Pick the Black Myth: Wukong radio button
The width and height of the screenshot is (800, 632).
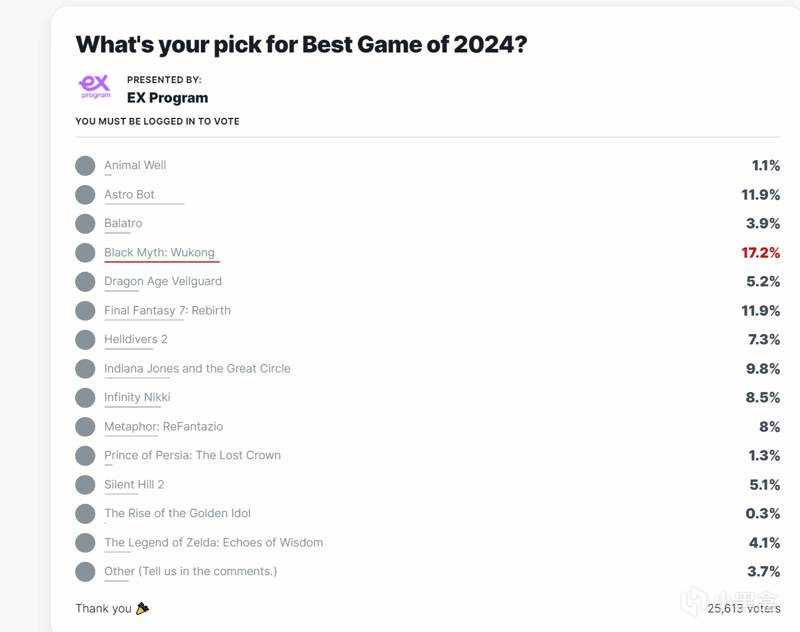85,252
